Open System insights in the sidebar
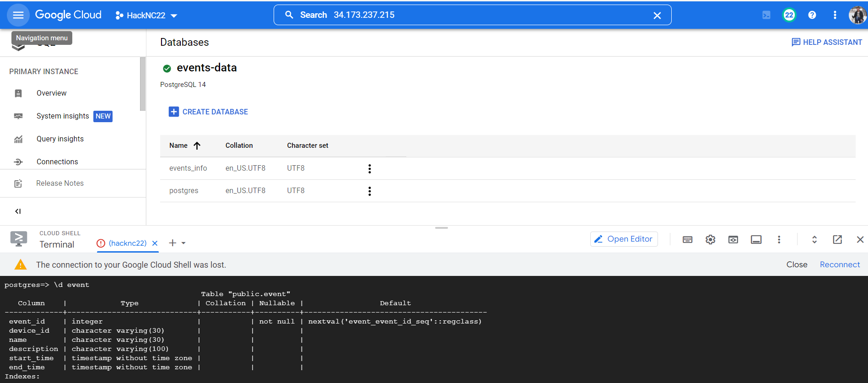 63,116
